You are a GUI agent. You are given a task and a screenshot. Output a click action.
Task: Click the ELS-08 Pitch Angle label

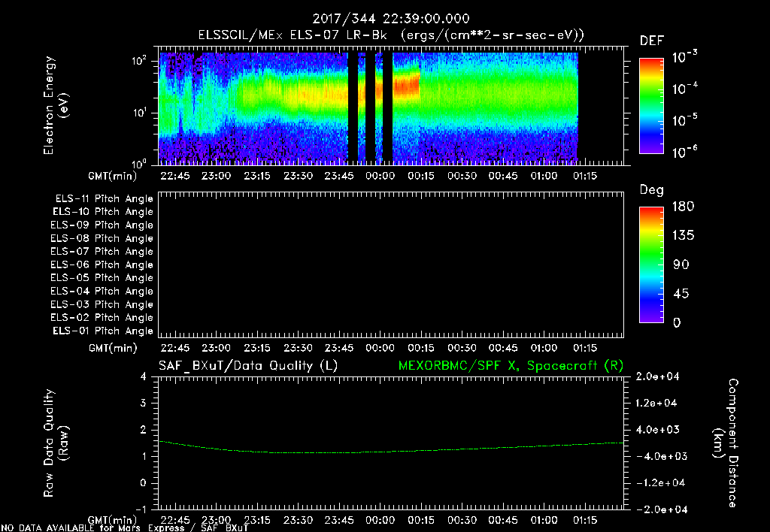[102, 238]
